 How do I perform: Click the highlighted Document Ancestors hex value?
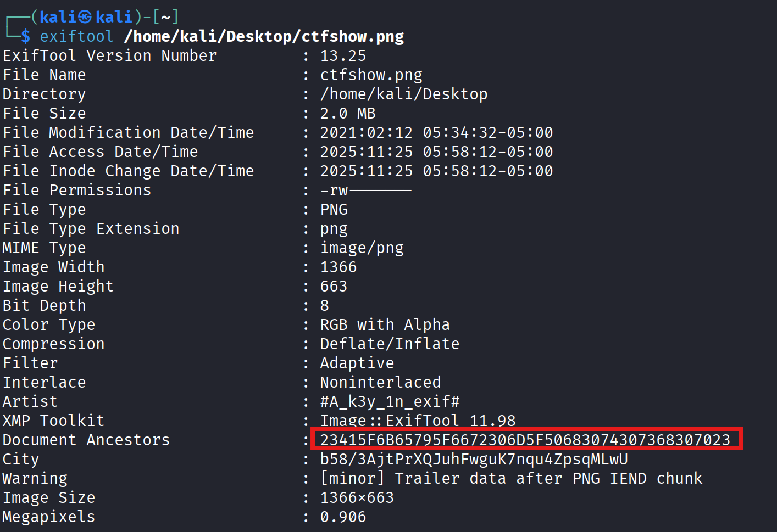pyautogui.click(x=525, y=440)
